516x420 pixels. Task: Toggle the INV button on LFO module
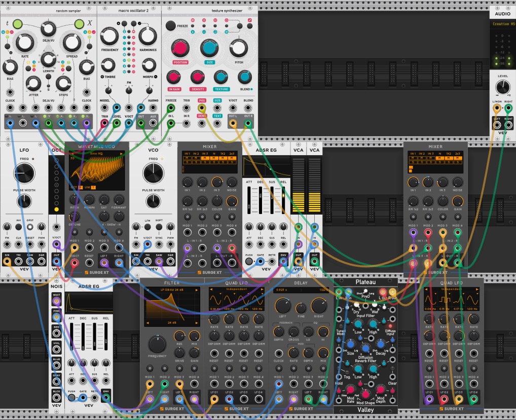point(18,227)
